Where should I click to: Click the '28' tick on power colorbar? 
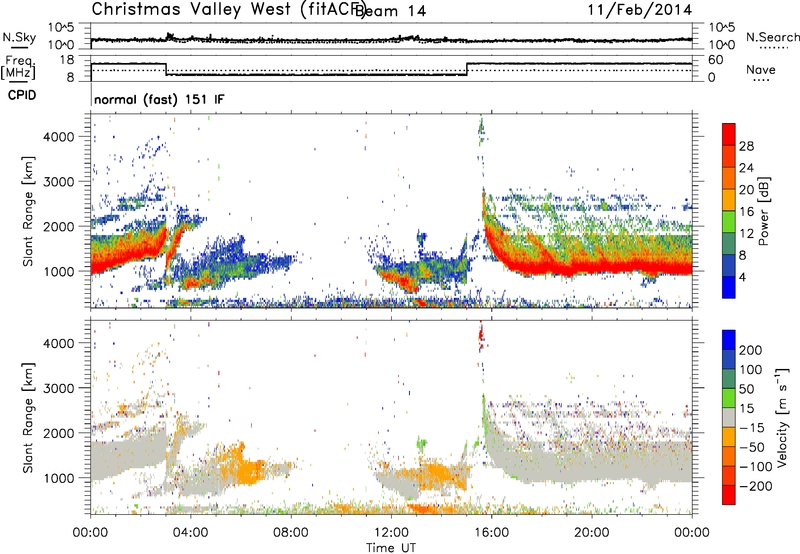pyautogui.click(x=746, y=146)
